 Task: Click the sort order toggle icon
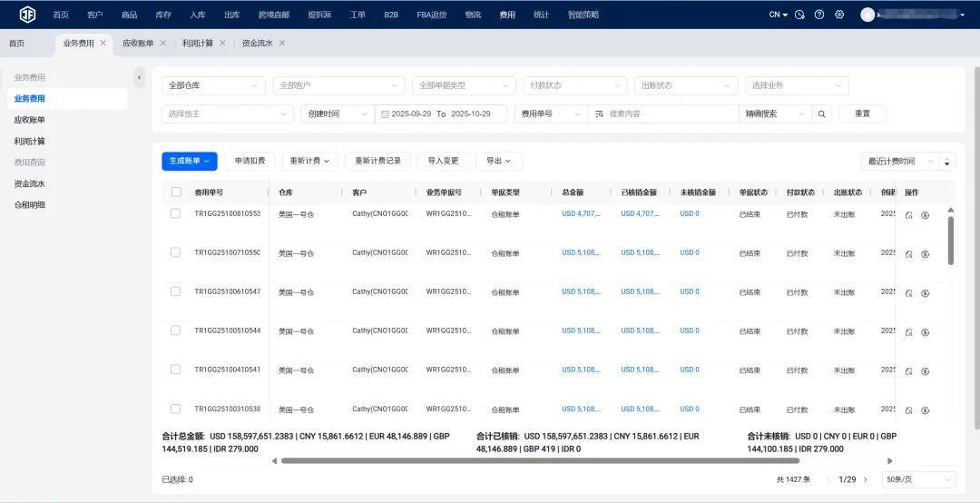click(948, 162)
